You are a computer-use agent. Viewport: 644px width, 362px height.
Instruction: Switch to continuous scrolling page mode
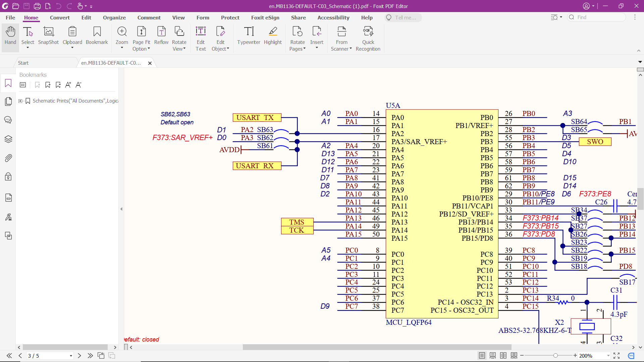493,356
